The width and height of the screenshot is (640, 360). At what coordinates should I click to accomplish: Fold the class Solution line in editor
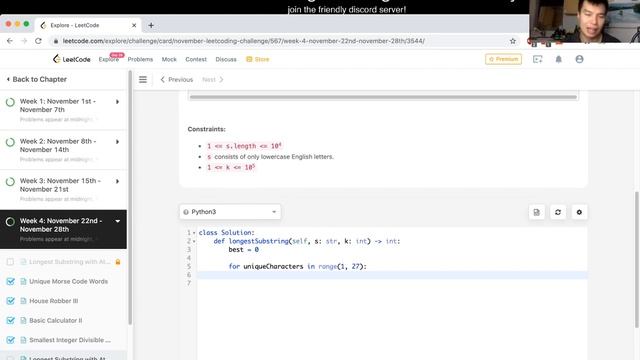[x=194, y=233]
